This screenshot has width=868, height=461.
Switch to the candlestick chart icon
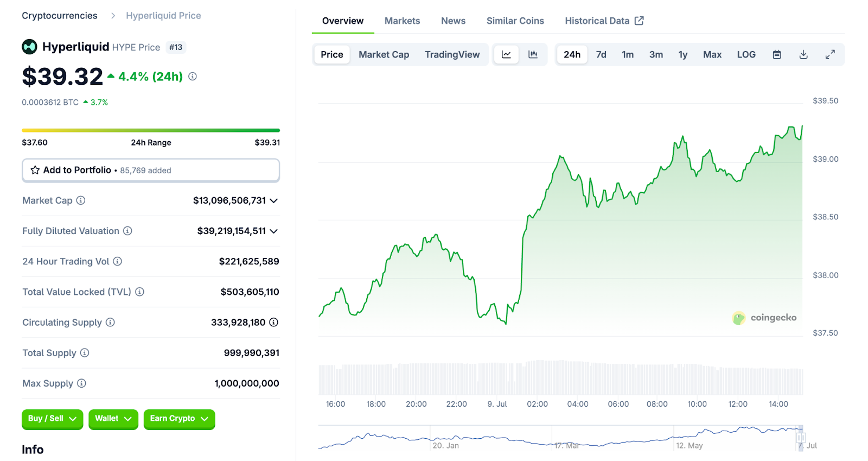pyautogui.click(x=533, y=54)
